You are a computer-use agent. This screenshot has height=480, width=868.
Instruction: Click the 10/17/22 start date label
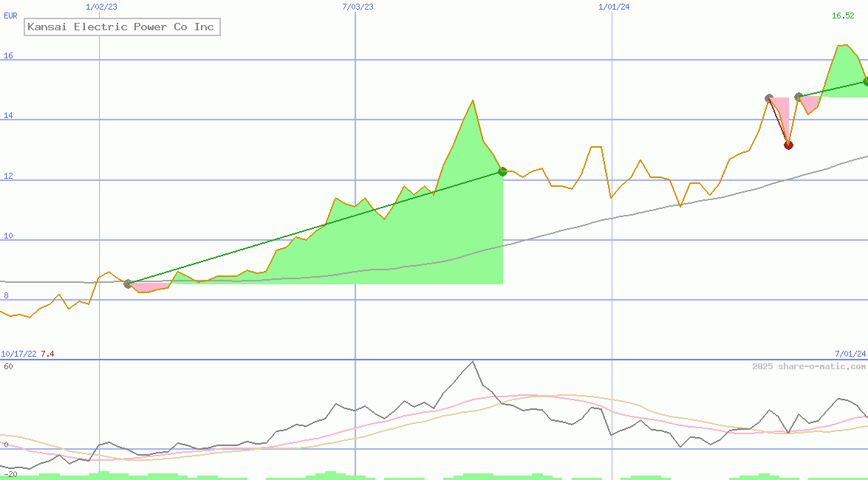coord(18,354)
